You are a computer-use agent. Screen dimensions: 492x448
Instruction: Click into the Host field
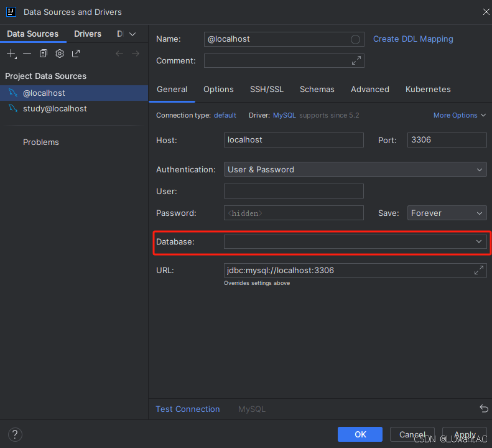click(x=294, y=140)
